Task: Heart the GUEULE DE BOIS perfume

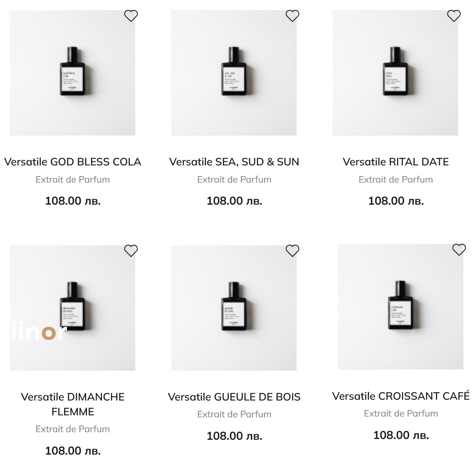Action: pyautogui.click(x=292, y=251)
